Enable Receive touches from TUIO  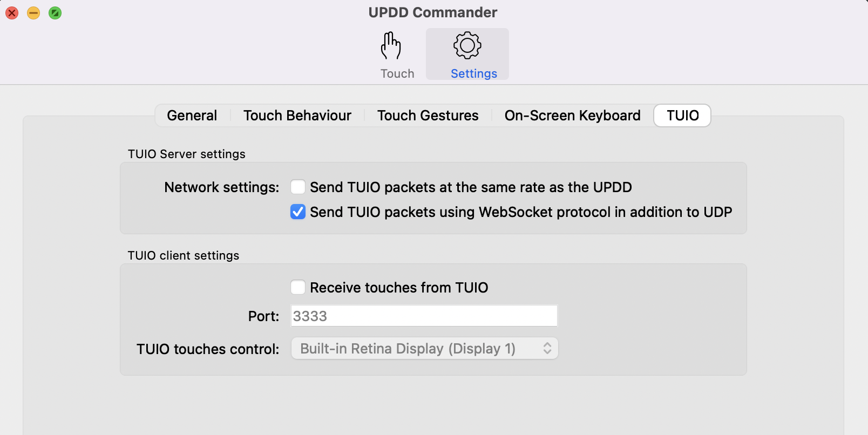pyautogui.click(x=298, y=287)
